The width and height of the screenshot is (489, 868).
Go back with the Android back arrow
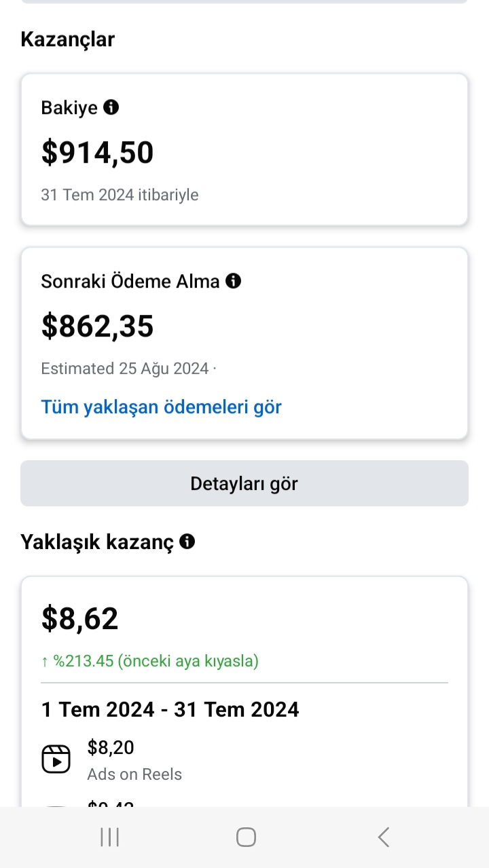pos(384,837)
